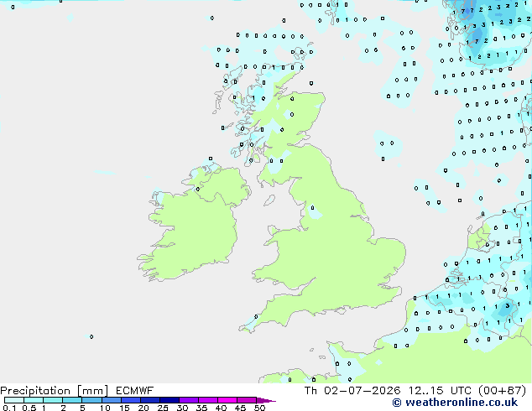This screenshot has width=532, height=411.
Task: Click the "0.1" legend value label
Action: [x=9, y=408]
